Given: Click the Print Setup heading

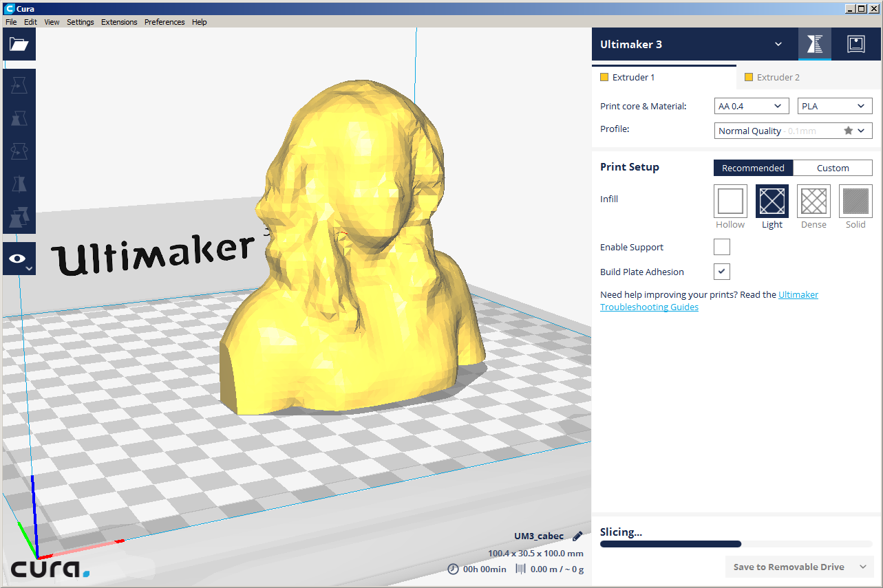Looking at the screenshot, I should pyautogui.click(x=630, y=167).
